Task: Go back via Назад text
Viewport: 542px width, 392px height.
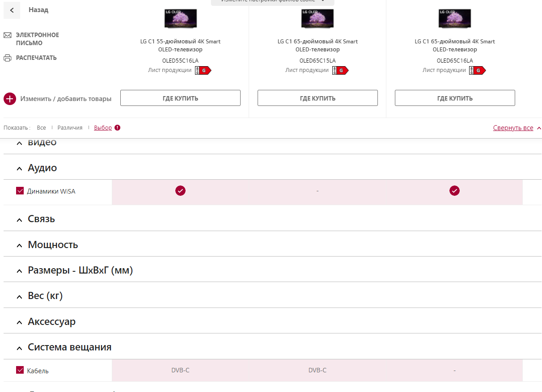Action: (x=38, y=10)
